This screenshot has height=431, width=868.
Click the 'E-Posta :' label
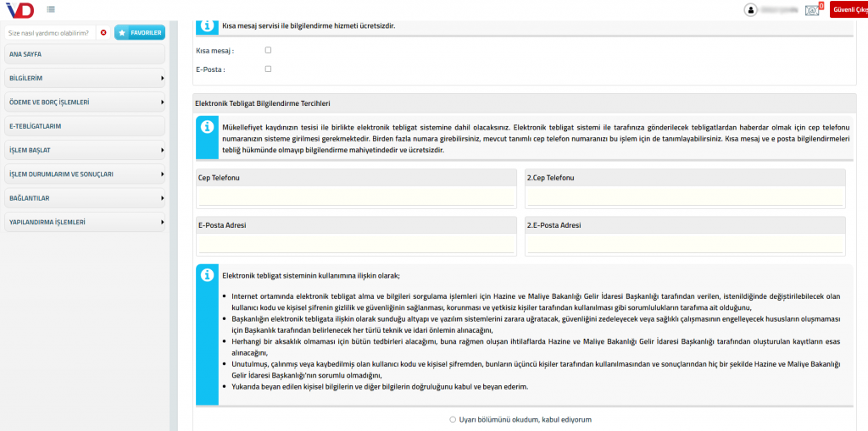pos(210,69)
